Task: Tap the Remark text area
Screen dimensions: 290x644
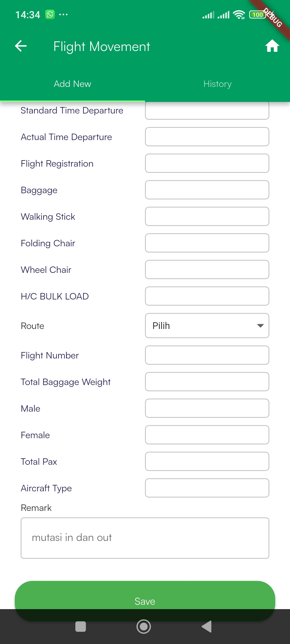Action: [145, 538]
